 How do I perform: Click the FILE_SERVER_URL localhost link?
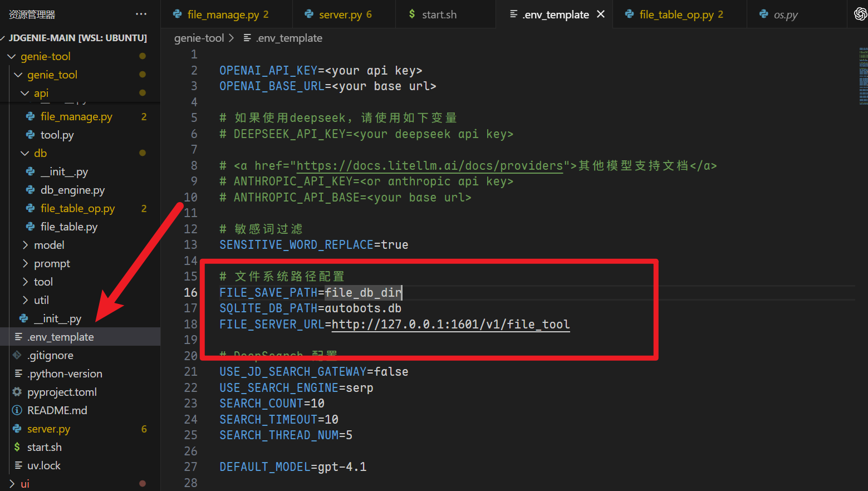coord(450,324)
